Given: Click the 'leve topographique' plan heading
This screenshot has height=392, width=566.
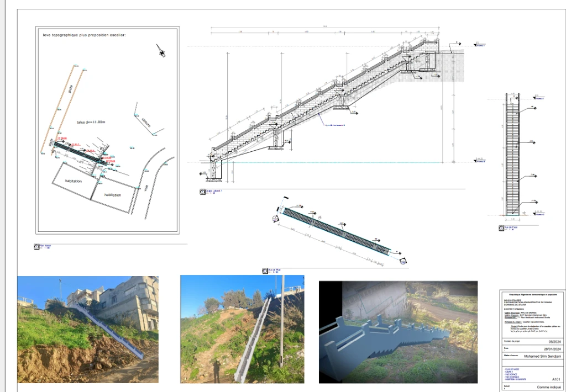Looking at the screenshot, I should pos(84,35).
